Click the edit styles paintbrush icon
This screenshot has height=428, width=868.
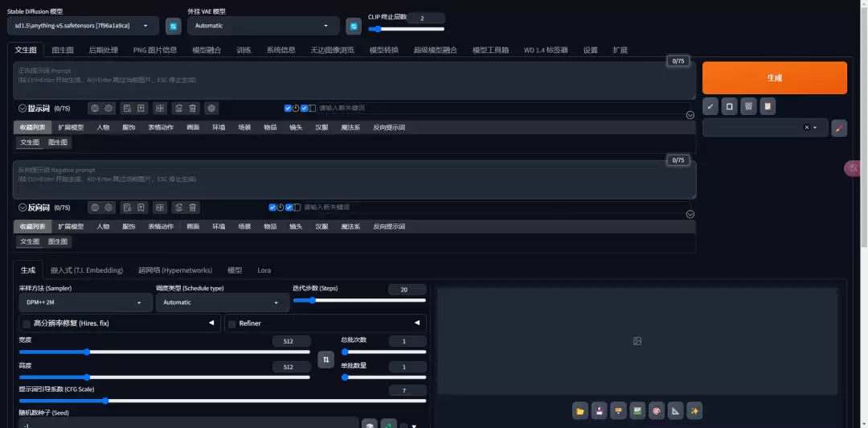click(838, 128)
